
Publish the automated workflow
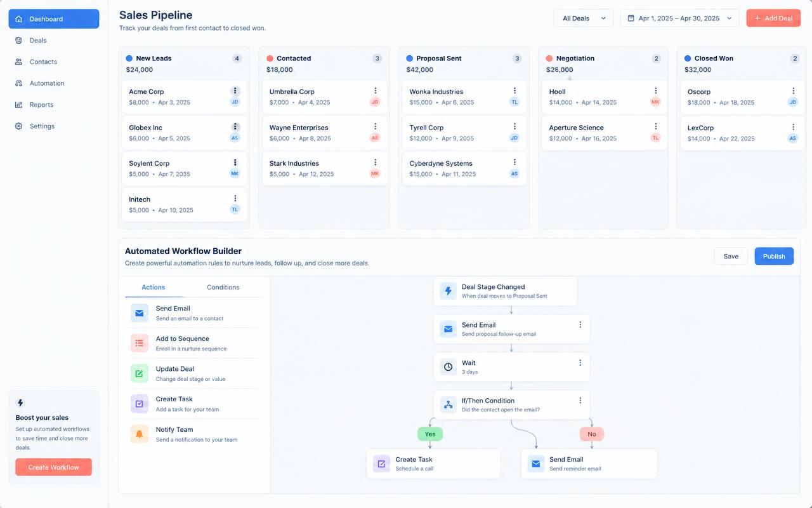click(774, 256)
